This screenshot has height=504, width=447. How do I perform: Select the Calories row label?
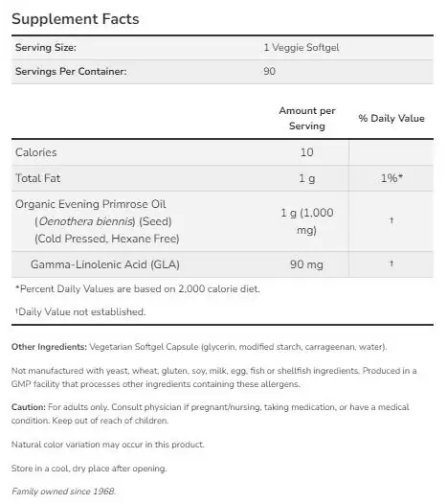tap(36, 152)
